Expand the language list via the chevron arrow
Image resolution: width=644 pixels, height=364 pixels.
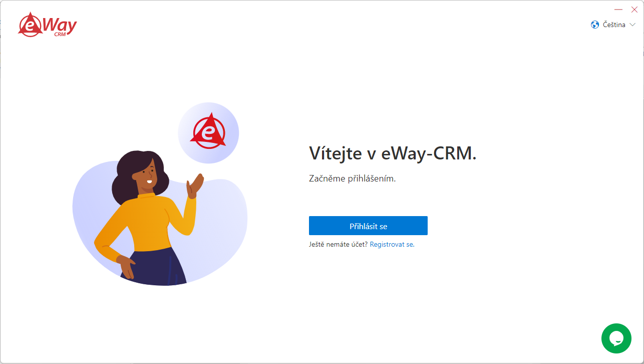coord(632,25)
